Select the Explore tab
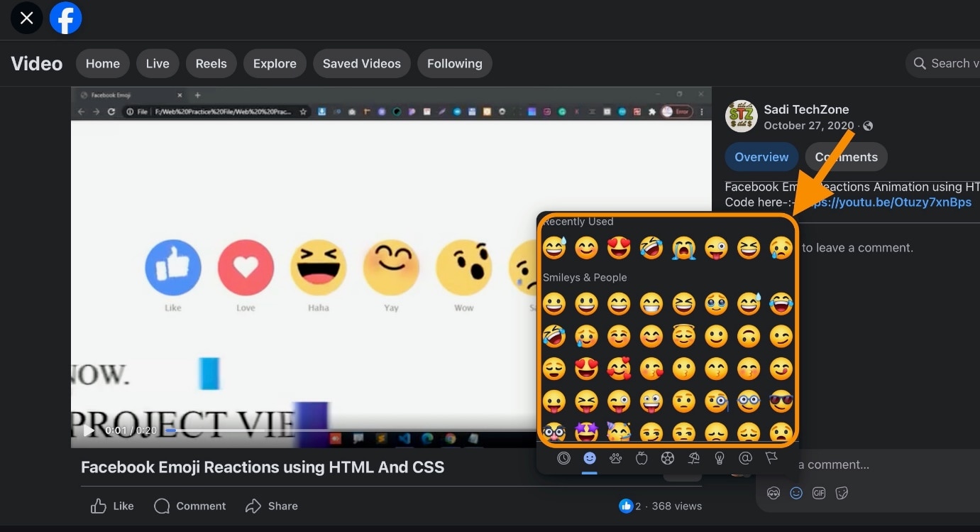 [275, 63]
